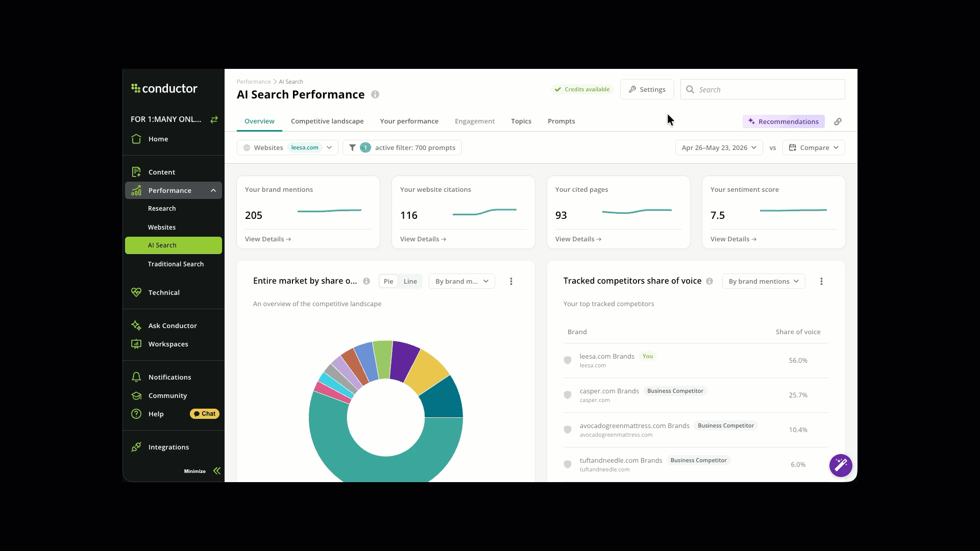Collapse sidebar with Minimize double chevron
The image size is (980, 551).
[217, 471]
